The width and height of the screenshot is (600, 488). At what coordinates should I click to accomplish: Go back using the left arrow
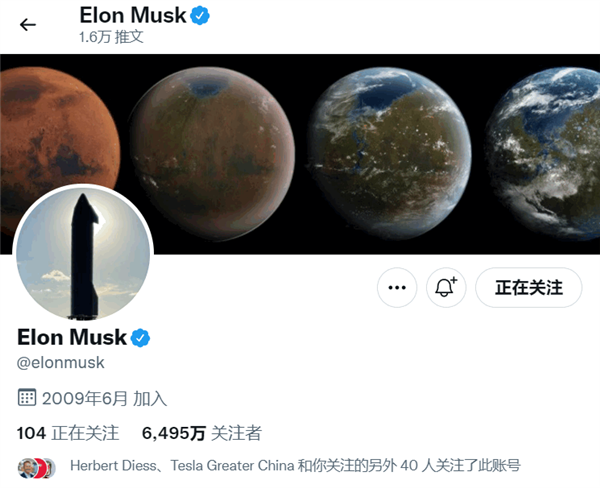point(28,25)
